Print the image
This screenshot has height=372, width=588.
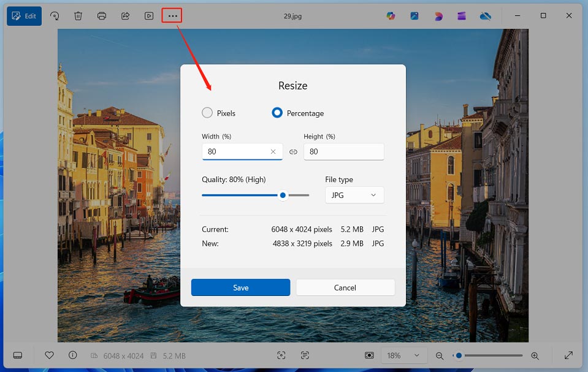click(101, 15)
